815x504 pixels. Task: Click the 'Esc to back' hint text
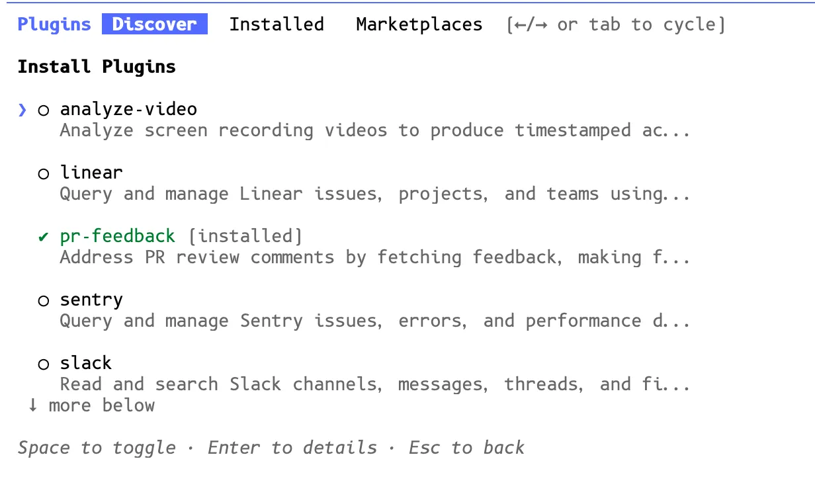(466, 448)
